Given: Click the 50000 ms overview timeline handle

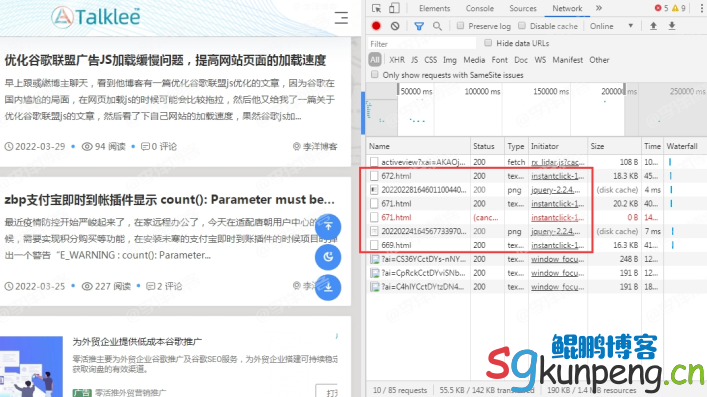Looking at the screenshot, I should pyautogui.click(x=398, y=89).
